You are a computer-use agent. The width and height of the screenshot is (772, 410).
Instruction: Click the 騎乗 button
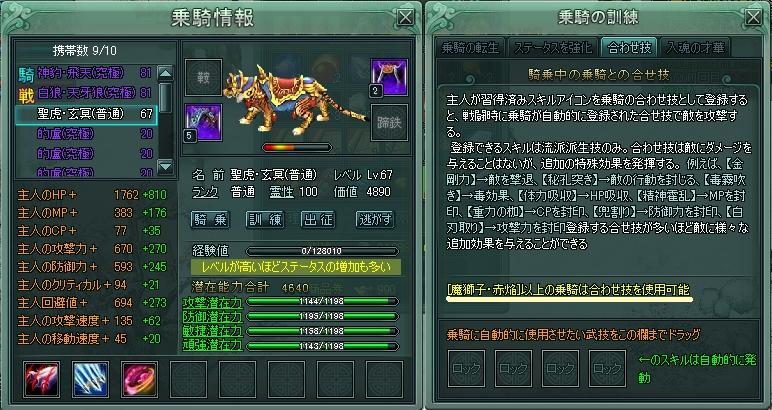click(x=210, y=220)
